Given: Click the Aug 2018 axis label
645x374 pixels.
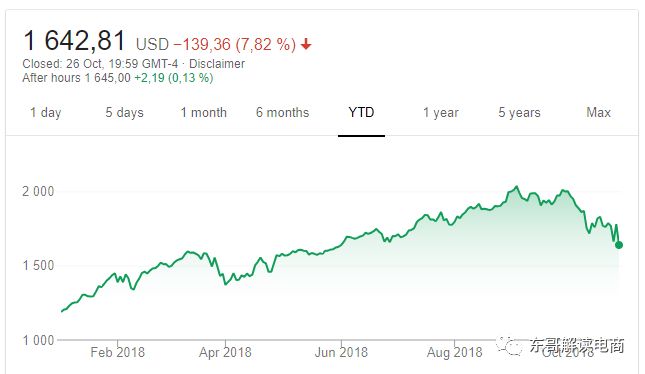Looking at the screenshot, I should (454, 352).
